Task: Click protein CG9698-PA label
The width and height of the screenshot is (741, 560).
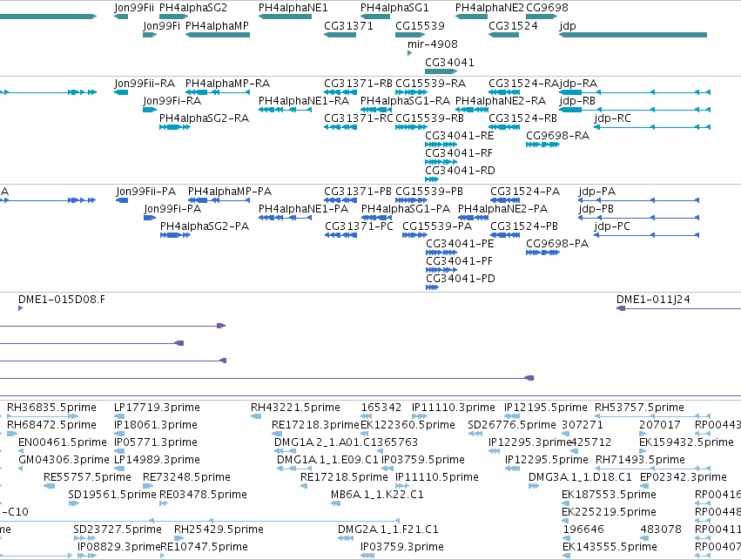Action: (x=557, y=244)
